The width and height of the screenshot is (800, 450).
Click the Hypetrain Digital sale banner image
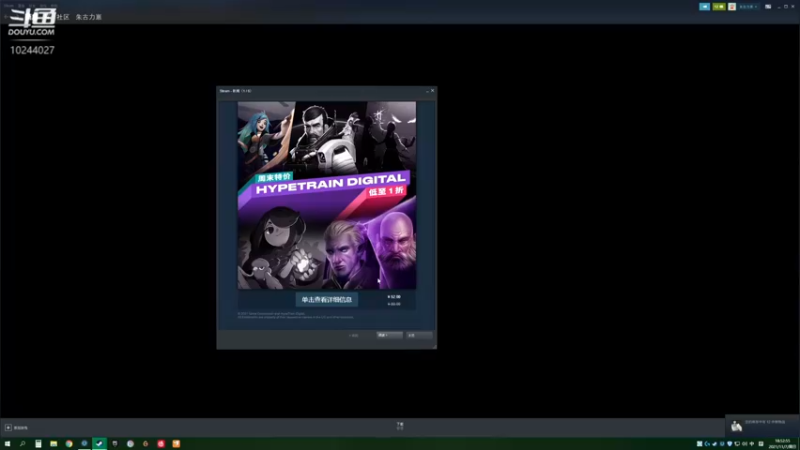(x=327, y=195)
